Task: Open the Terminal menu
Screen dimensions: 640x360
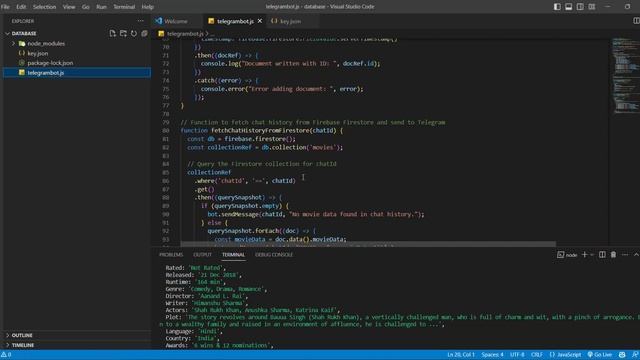Action: 124,7
